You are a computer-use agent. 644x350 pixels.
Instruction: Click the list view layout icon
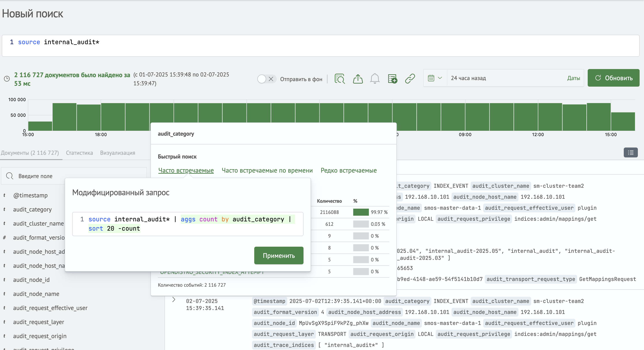click(x=631, y=152)
